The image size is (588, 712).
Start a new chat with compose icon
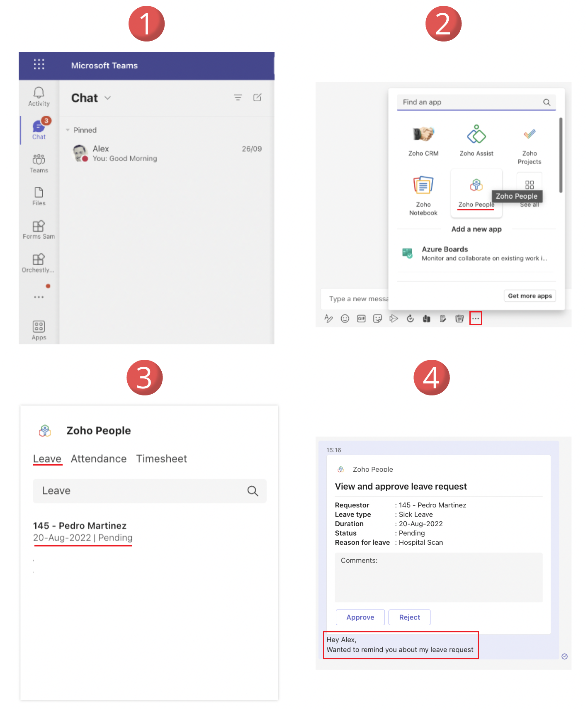[258, 98]
